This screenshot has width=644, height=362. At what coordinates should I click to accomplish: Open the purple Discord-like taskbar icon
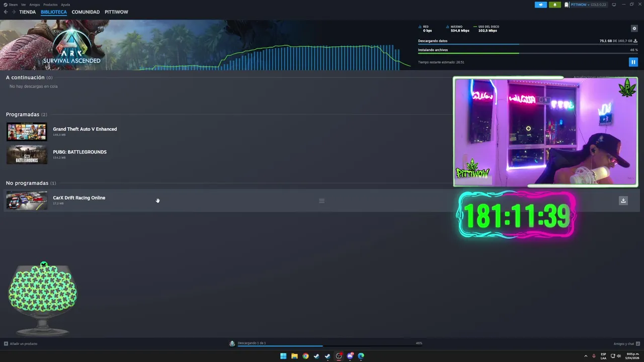click(350, 356)
